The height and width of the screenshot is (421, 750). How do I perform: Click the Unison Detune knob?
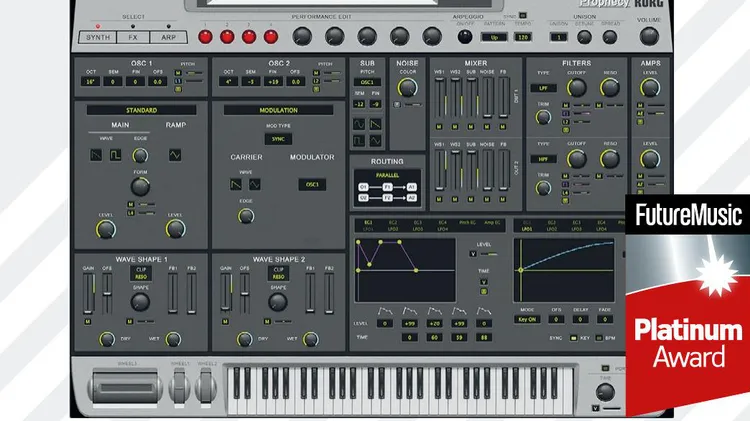pos(584,37)
